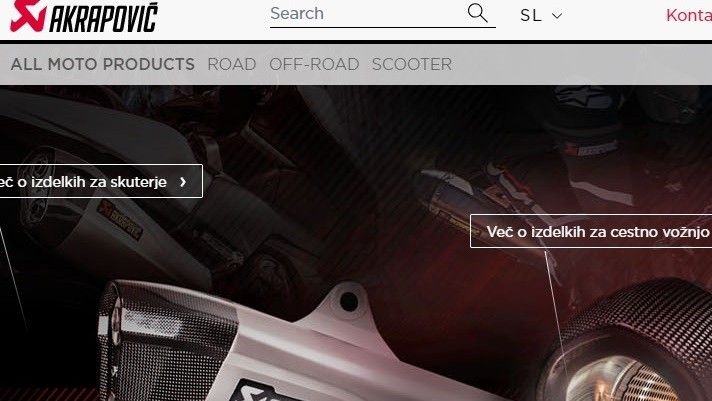Select the ALL MOTO PRODUCTS tab

103,64
